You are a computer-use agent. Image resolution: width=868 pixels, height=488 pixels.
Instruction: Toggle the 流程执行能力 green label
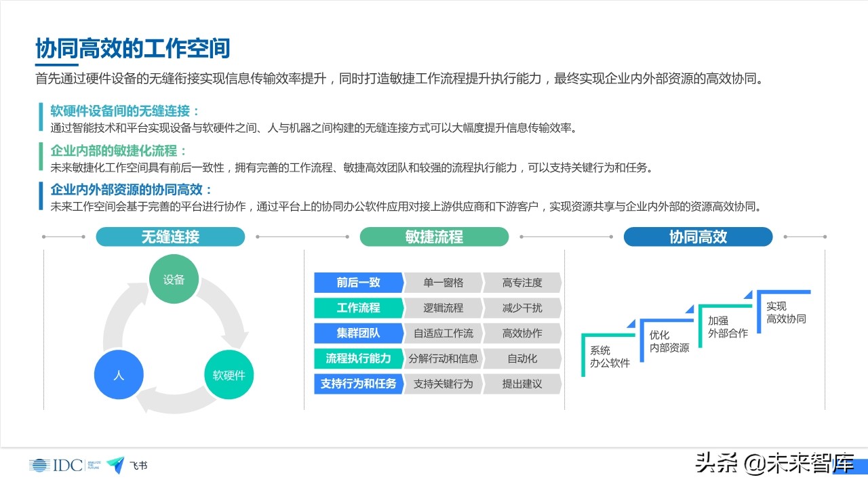358,359
